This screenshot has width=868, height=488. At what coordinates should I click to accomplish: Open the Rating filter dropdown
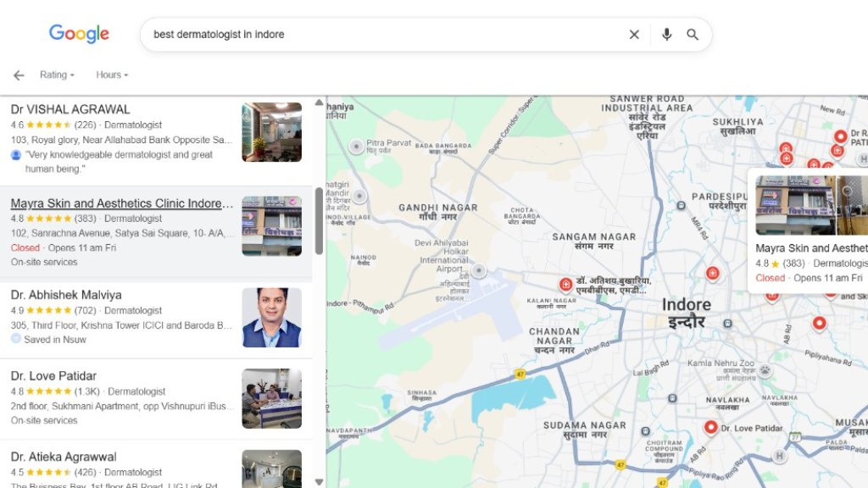point(57,75)
